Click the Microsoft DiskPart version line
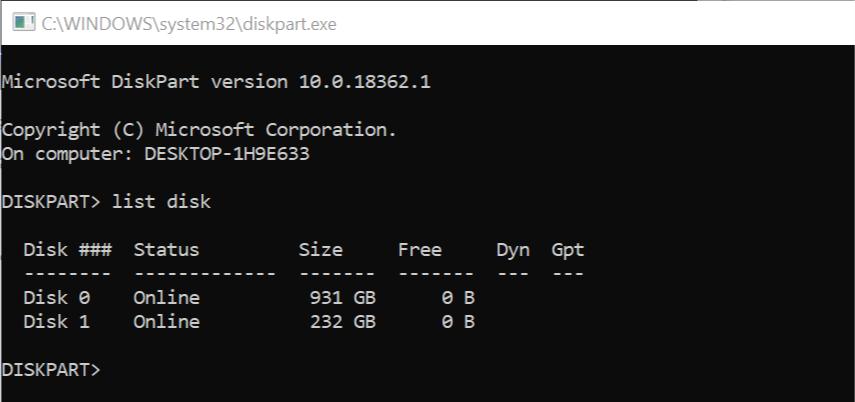 (216, 81)
